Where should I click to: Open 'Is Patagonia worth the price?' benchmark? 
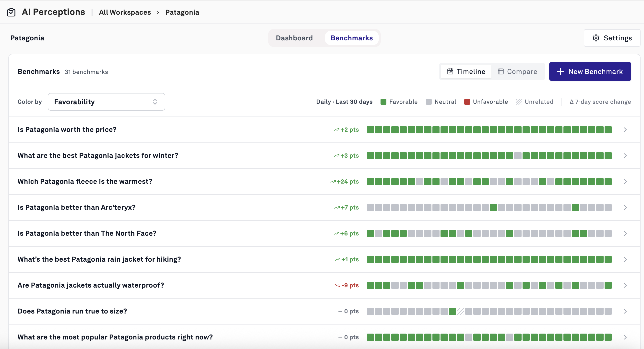click(67, 130)
